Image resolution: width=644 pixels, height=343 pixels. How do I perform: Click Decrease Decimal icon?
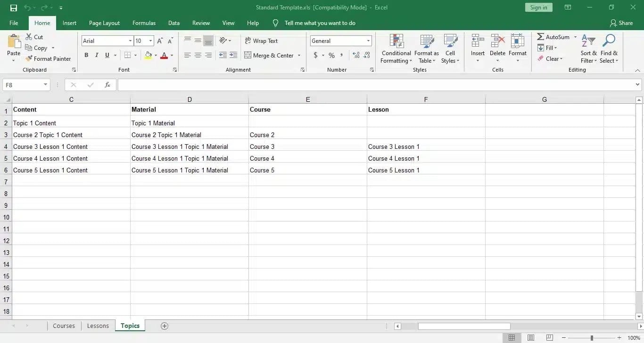click(366, 55)
